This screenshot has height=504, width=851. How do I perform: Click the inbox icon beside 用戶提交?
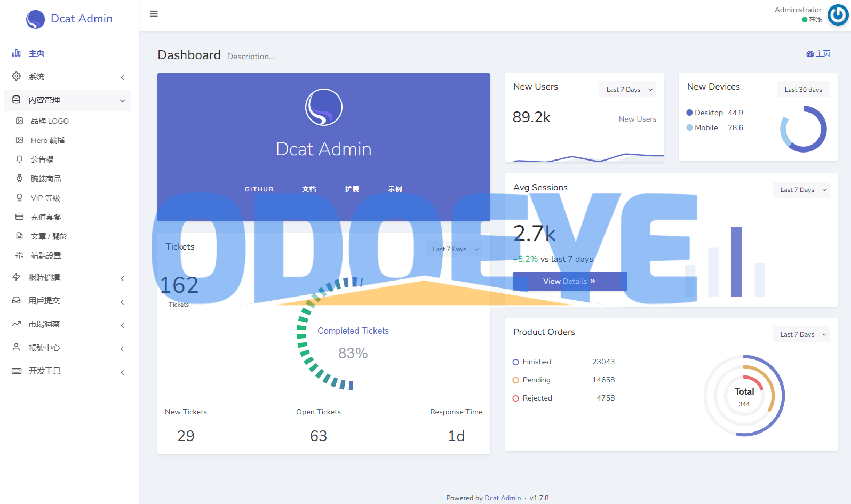17,300
